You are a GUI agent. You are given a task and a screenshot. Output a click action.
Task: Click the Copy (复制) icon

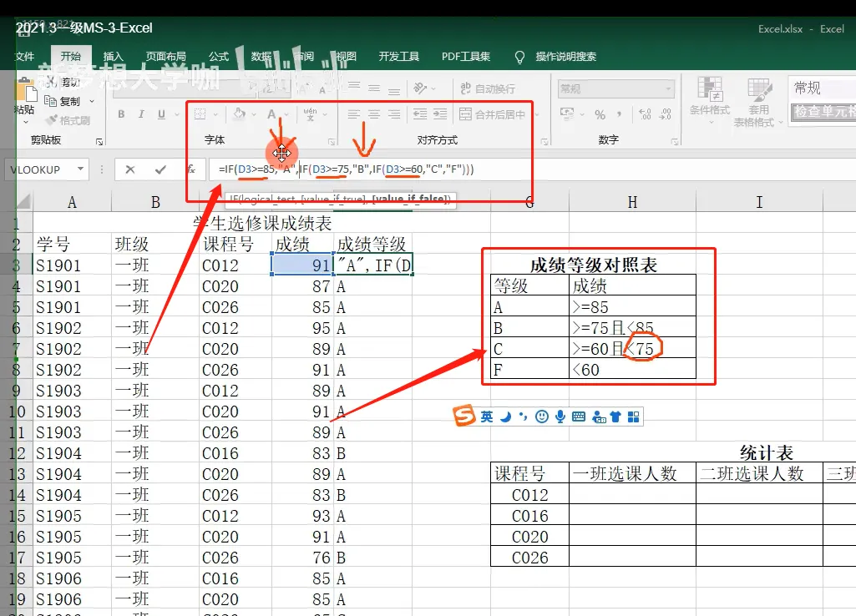pos(50,101)
